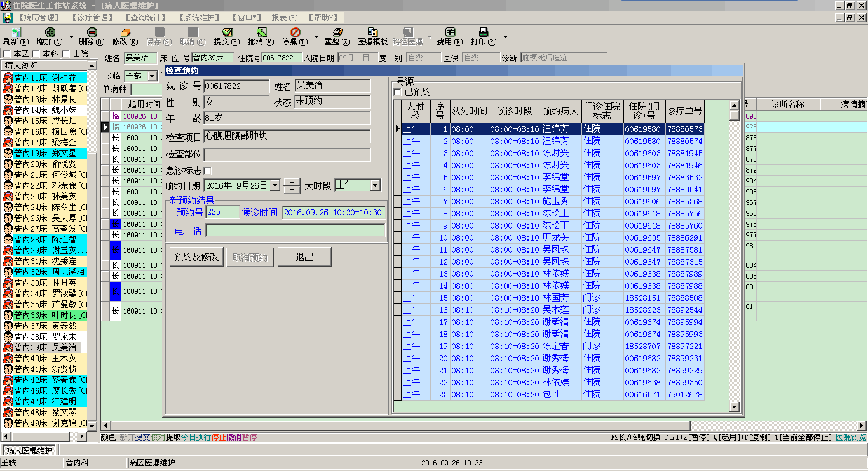Click the 刷新 refresh toolbar icon

[x=15, y=32]
